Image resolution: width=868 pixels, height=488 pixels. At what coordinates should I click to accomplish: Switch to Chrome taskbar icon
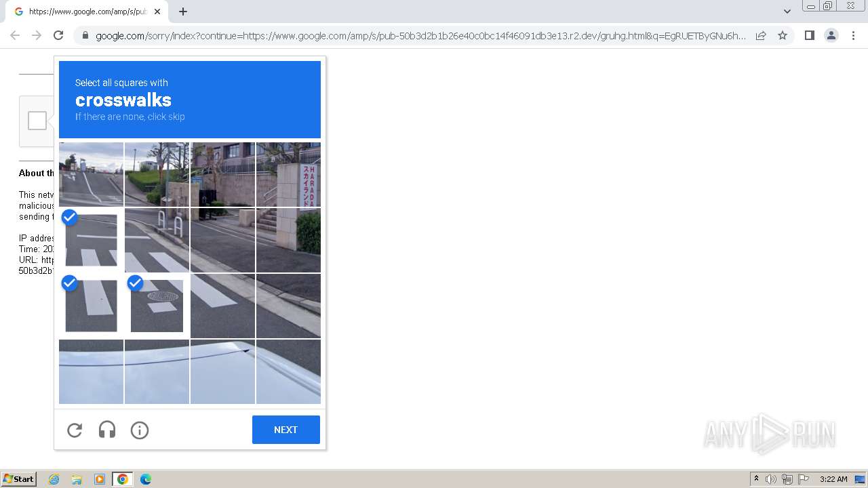click(123, 479)
